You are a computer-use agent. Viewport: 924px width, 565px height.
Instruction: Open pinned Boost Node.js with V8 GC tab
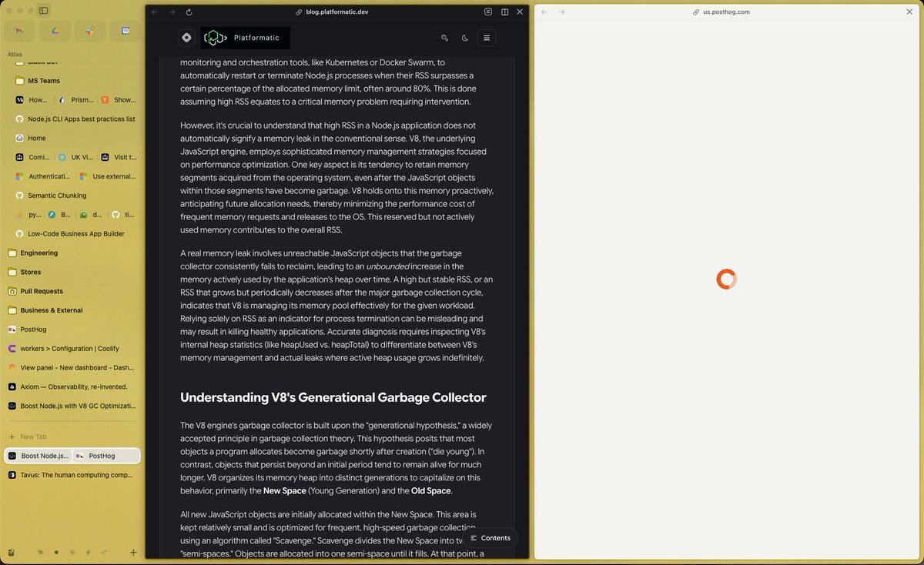tap(73, 406)
